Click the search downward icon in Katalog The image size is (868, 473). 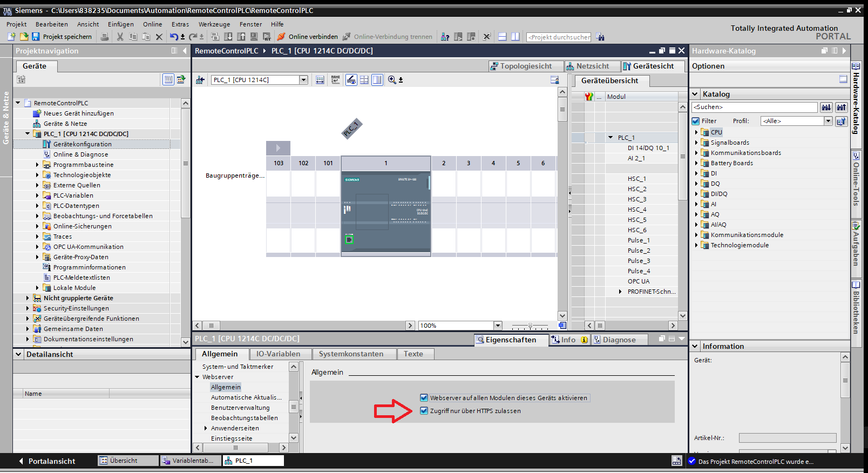(826, 107)
